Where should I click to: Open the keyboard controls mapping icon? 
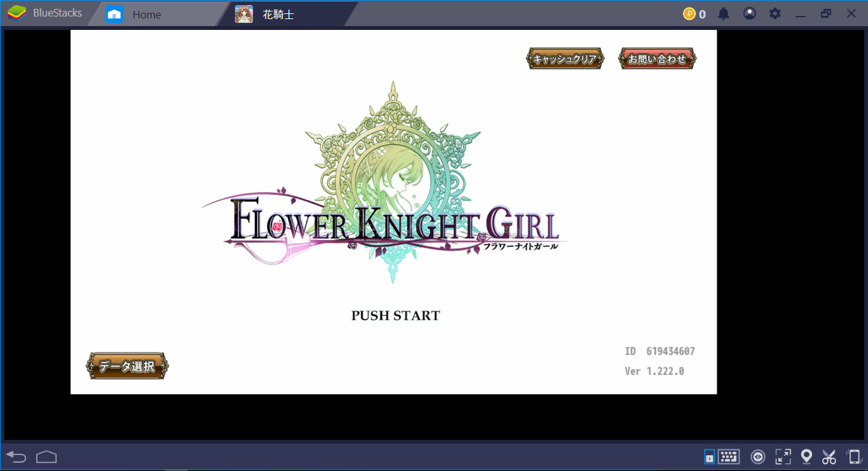click(x=729, y=456)
